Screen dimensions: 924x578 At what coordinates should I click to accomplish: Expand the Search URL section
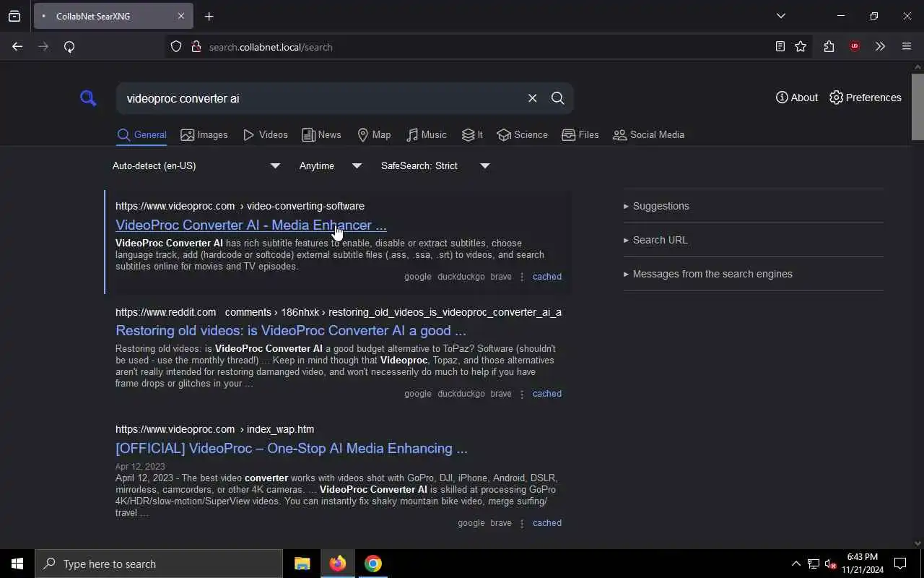tap(655, 240)
